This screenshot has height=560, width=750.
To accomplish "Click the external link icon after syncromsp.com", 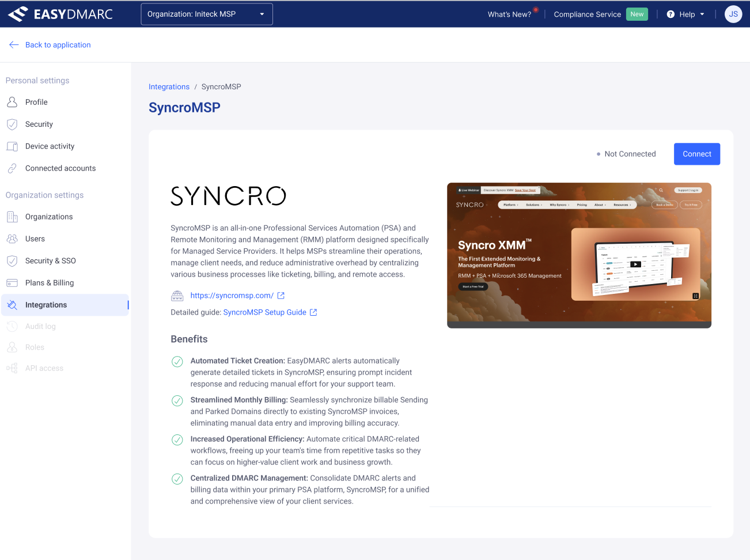I will 281,296.
